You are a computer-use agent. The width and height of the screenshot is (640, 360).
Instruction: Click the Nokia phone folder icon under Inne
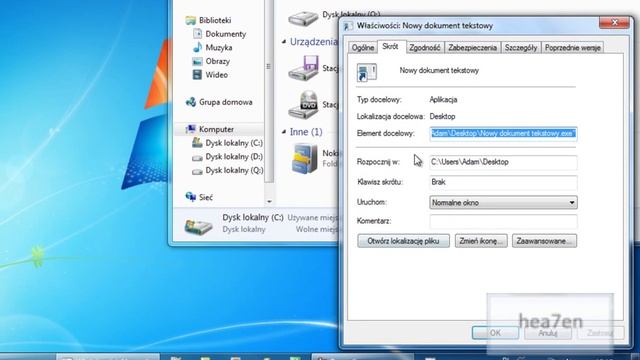point(305,159)
